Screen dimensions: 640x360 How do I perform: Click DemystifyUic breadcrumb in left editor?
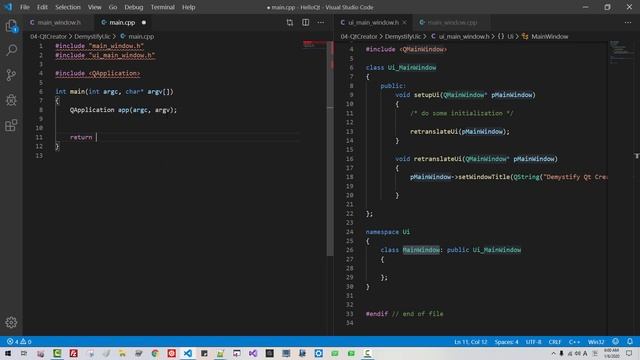[x=92, y=36]
